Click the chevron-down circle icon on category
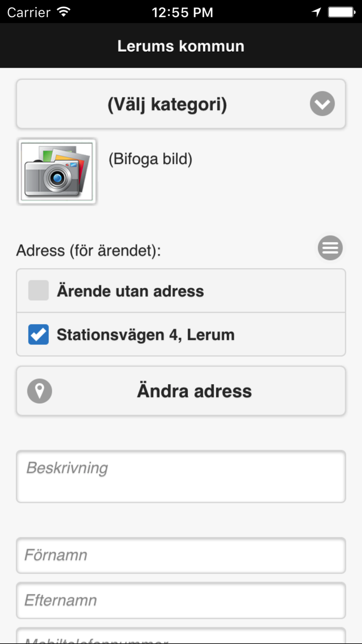362x644 pixels. click(322, 104)
